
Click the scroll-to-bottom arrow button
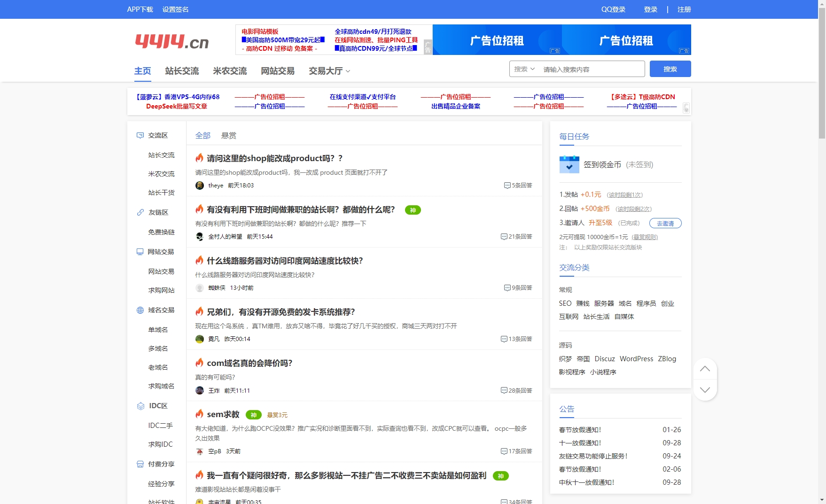click(705, 390)
